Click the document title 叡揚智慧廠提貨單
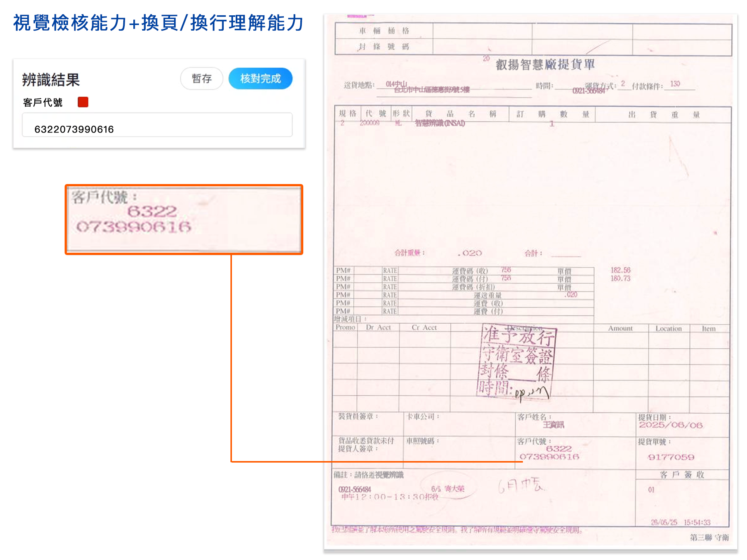The image size is (747, 560). pos(545,65)
